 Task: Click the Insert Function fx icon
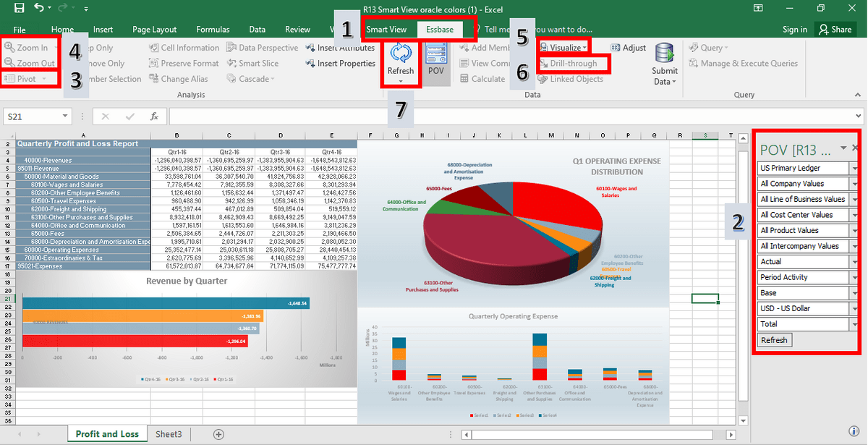coord(153,116)
